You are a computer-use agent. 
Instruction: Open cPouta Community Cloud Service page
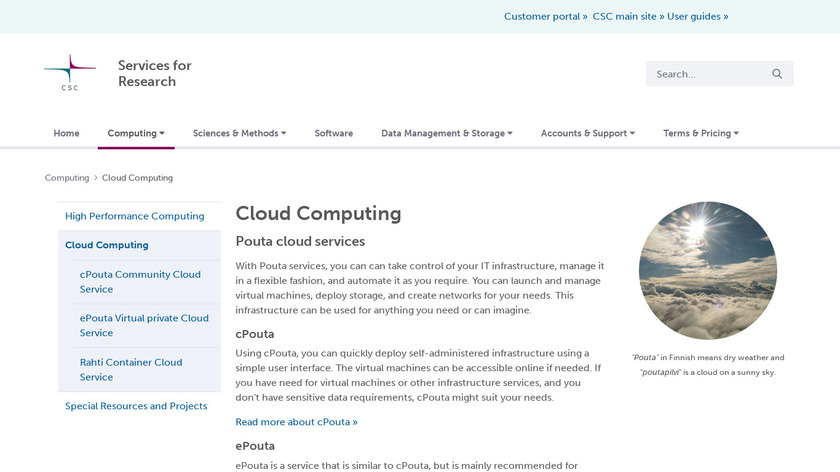140,282
